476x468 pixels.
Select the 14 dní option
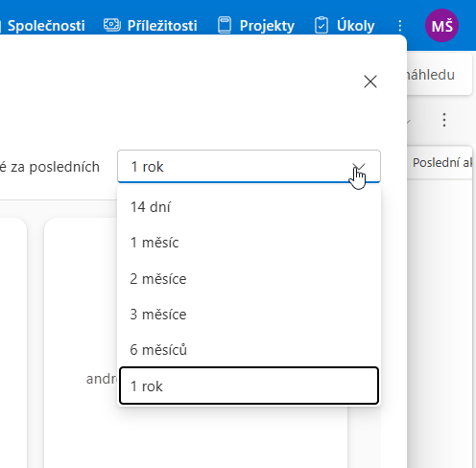(x=249, y=207)
